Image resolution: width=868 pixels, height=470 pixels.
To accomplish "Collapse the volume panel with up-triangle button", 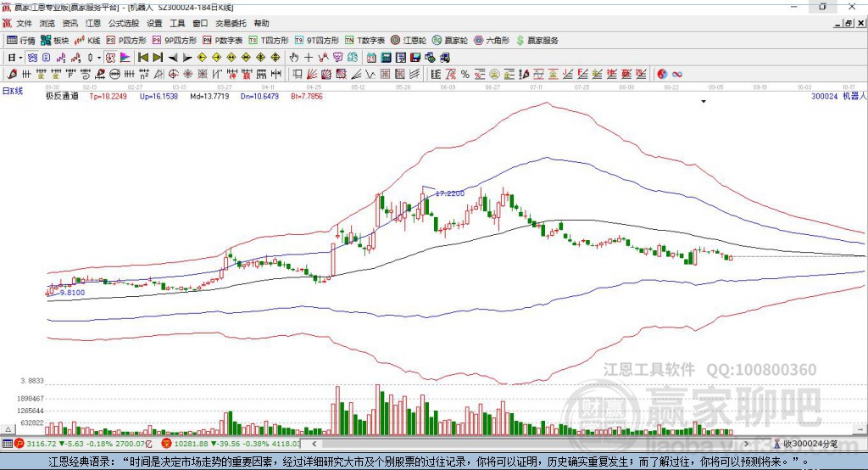I will point(8,429).
